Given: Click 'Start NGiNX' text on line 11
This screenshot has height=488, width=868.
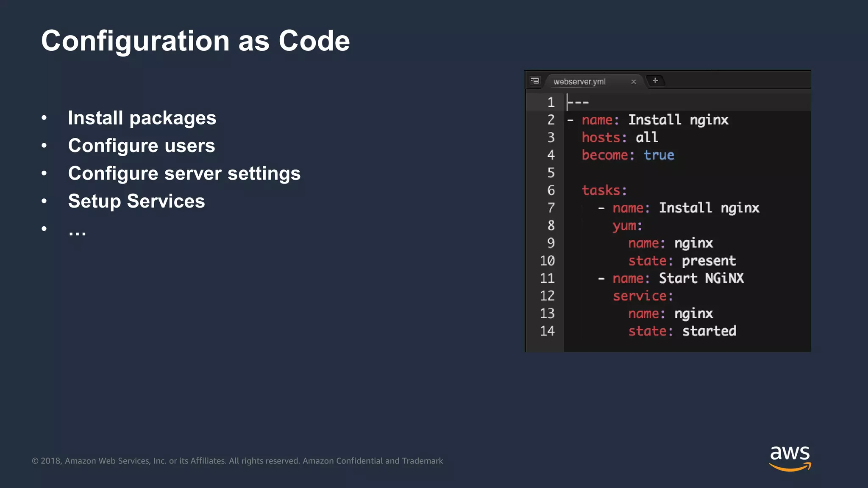Looking at the screenshot, I should pyautogui.click(x=701, y=278).
